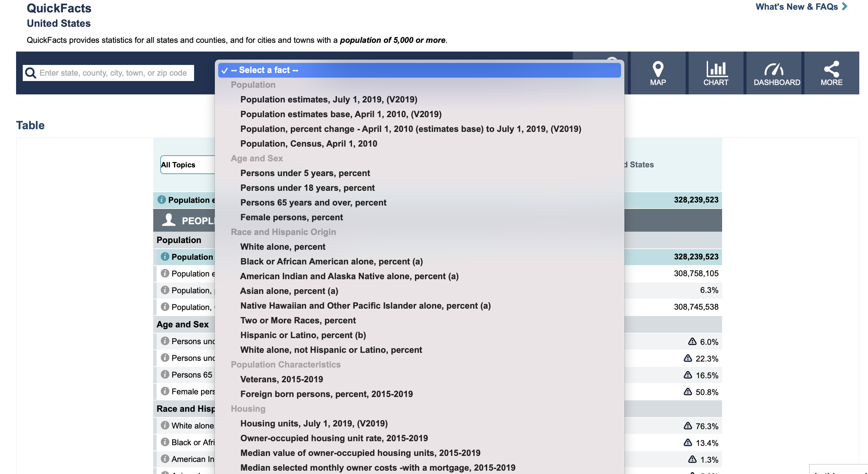Click the 6.3% percent change value
Image resolution: width=868 pixels, height=474 pixels.
coord(709,290)
